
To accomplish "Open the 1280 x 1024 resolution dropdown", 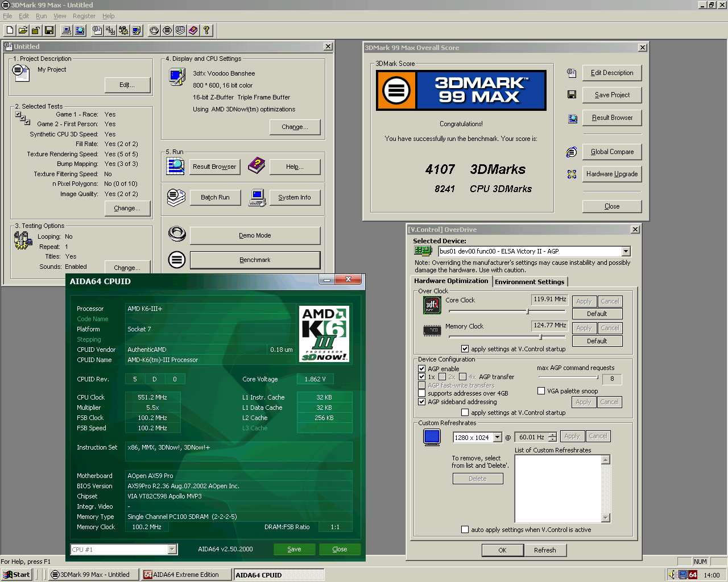I will point(498,437).
